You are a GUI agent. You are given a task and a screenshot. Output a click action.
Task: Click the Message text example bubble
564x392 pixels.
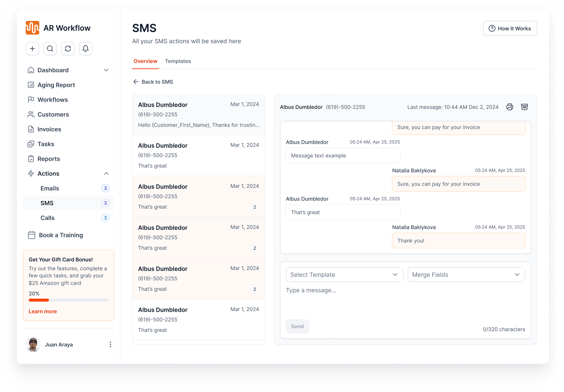point(343,156)
